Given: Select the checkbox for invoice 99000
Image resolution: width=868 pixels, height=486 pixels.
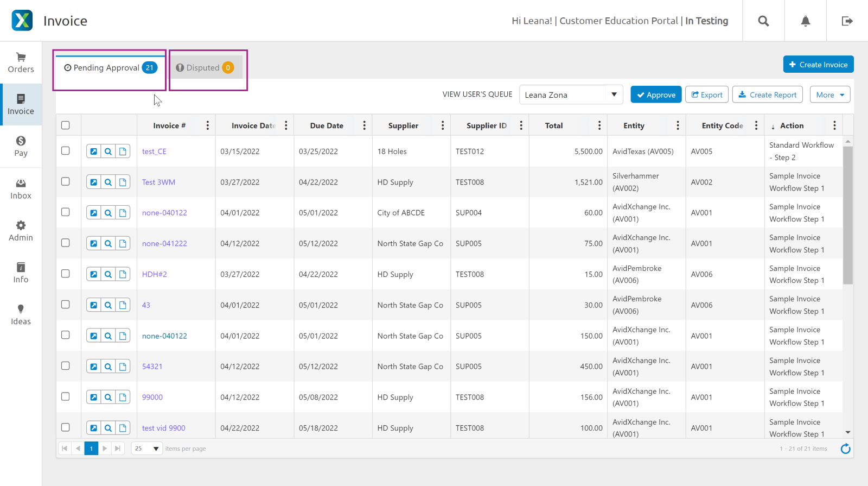Looking at the screenshot, I should pyautogui.click(x=66, y=396).
